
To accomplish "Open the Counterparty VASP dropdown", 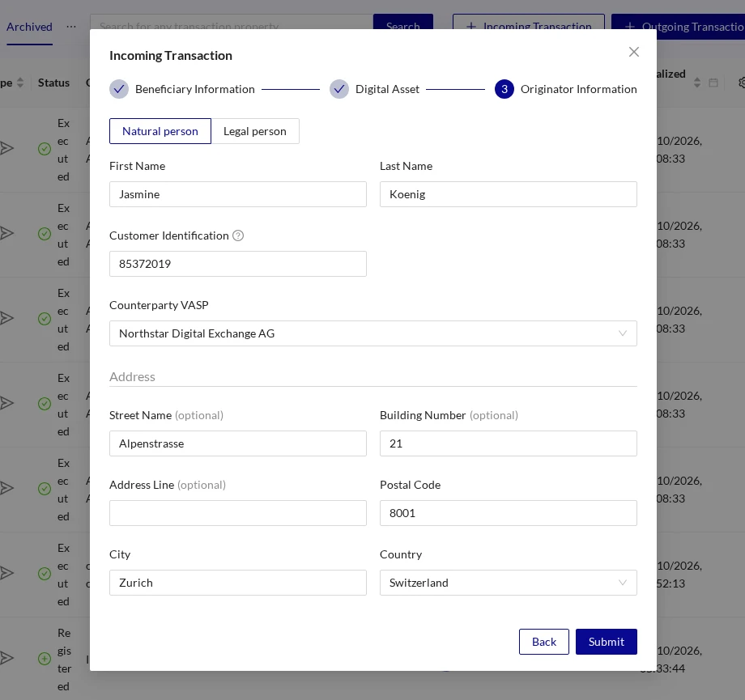I will (373, 333).
